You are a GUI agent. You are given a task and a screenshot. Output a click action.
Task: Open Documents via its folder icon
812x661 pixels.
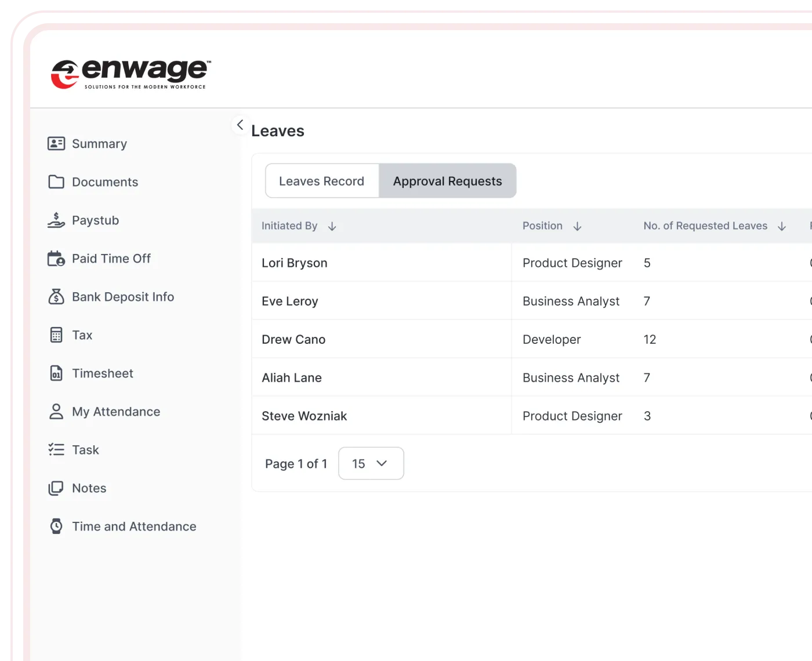(x=56, y=182)
